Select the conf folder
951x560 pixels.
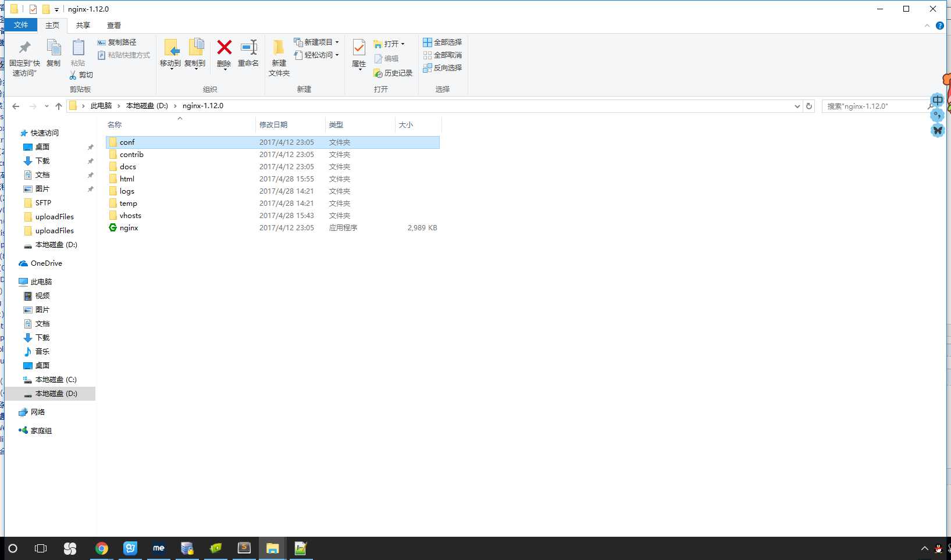[273, 142]
